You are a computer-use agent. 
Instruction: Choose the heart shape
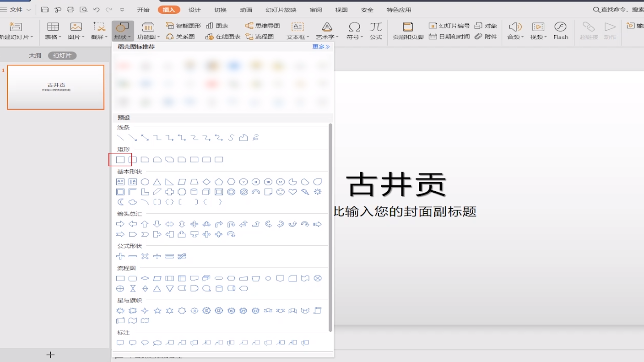[x=293, y=192]
